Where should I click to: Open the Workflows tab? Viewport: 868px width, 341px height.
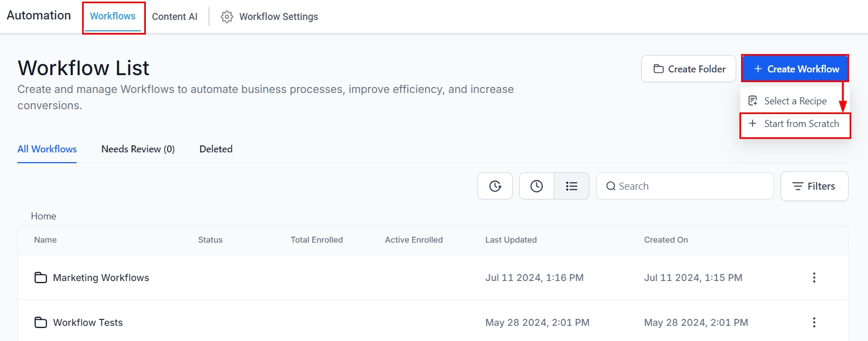tap(113, 16)
